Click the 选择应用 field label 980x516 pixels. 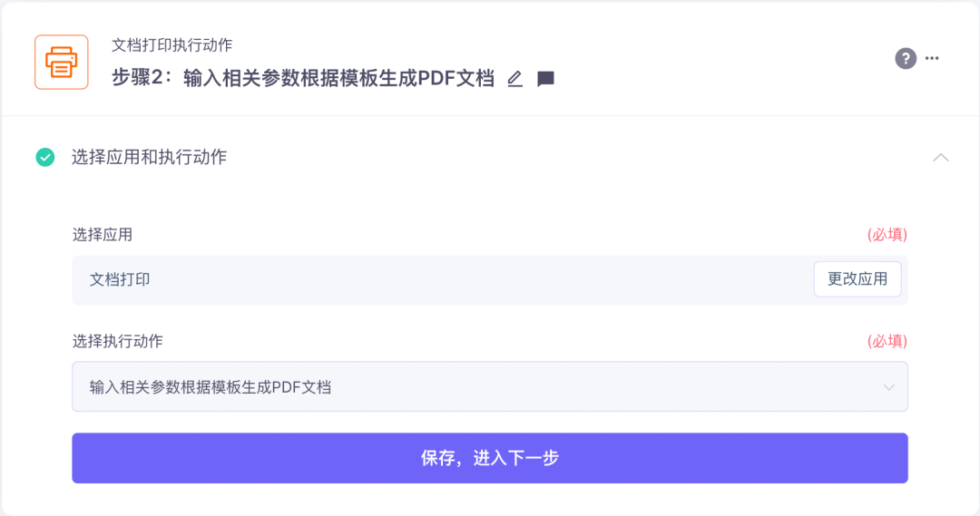103,235
